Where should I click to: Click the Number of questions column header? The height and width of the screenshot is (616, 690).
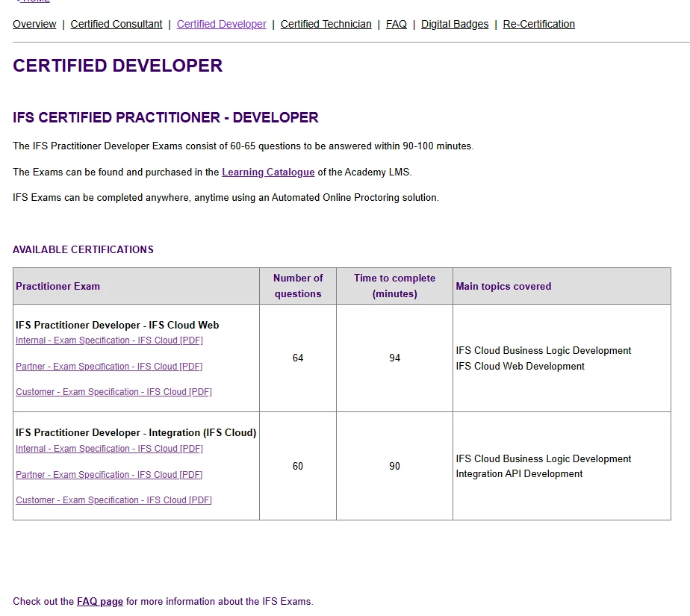[x=298, y=286]
